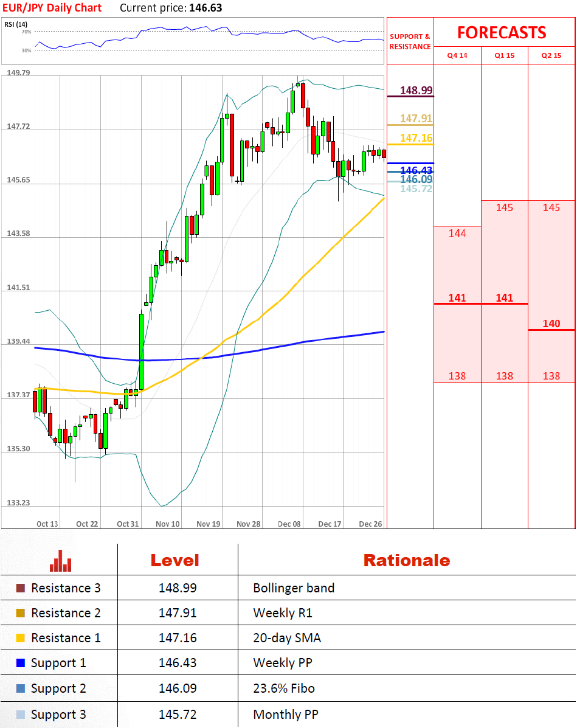This screenshot has width=577, height=728.
Task: Click the Support 1 blue swatch
Action: [21, 663]
